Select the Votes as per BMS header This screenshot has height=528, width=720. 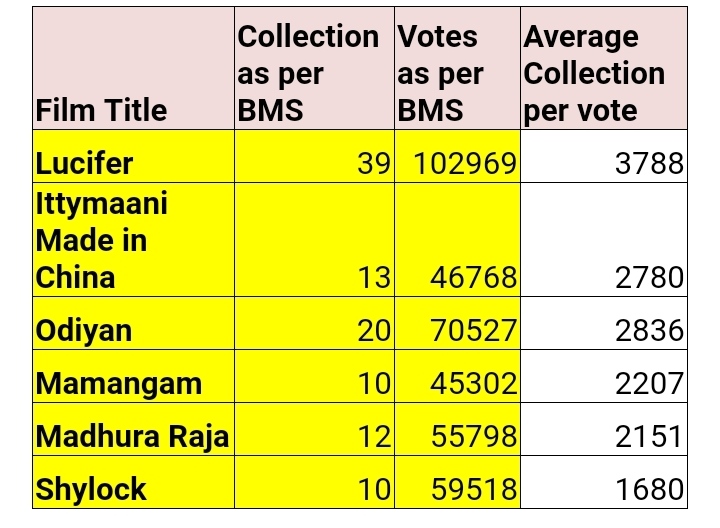(x=457, y=68)
